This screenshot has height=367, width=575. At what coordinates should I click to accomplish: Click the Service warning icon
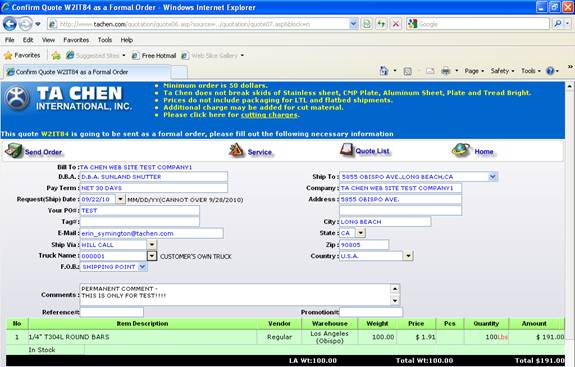coord(236,150)
